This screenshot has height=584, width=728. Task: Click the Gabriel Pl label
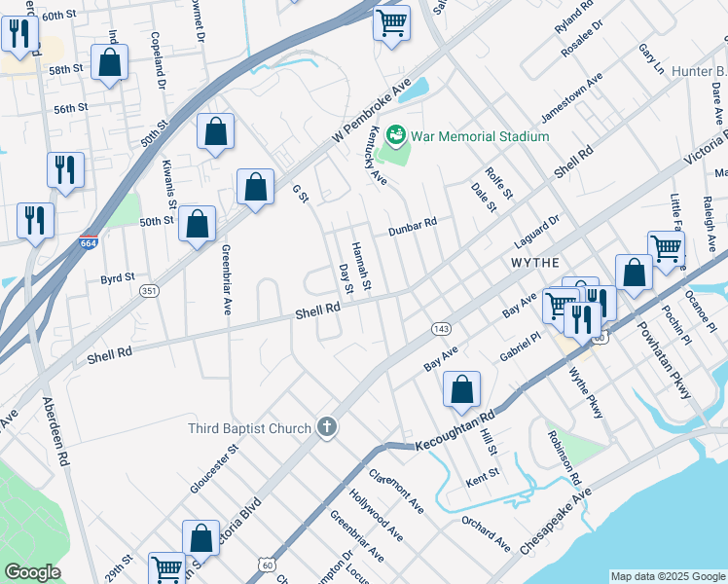pos(520,347)
